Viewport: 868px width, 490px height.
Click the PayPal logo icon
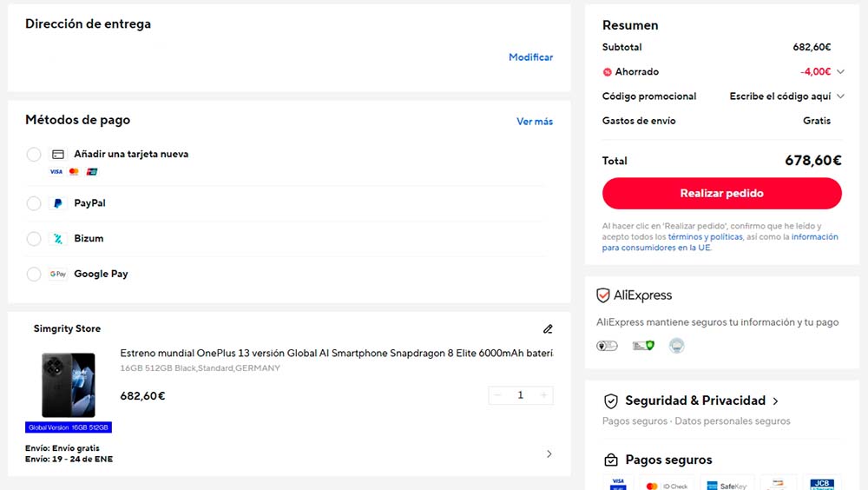click(57, 203)
